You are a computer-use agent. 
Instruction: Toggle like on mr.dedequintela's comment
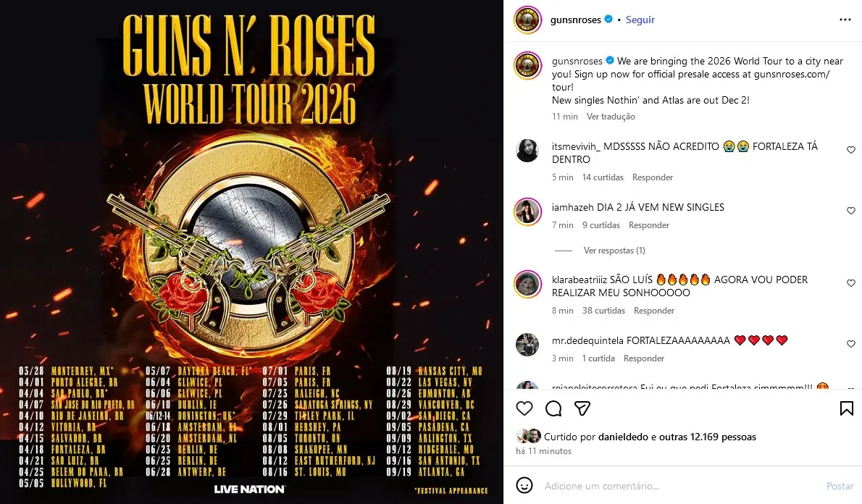pos(850,344)
